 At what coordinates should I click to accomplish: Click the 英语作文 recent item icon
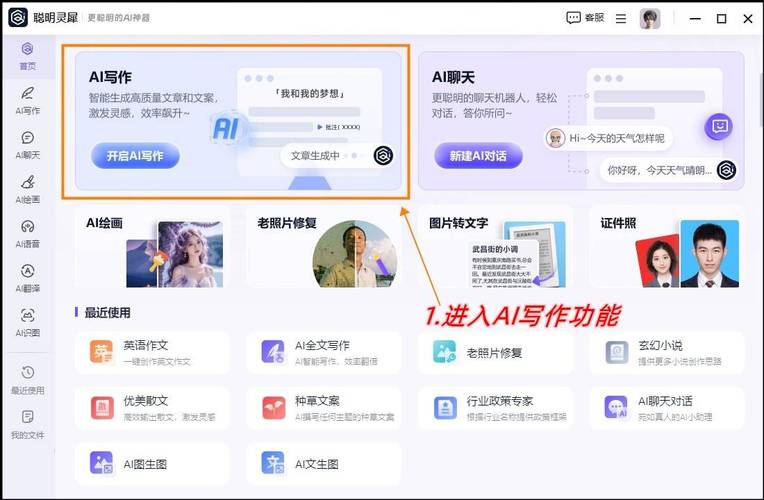[101, 352]
